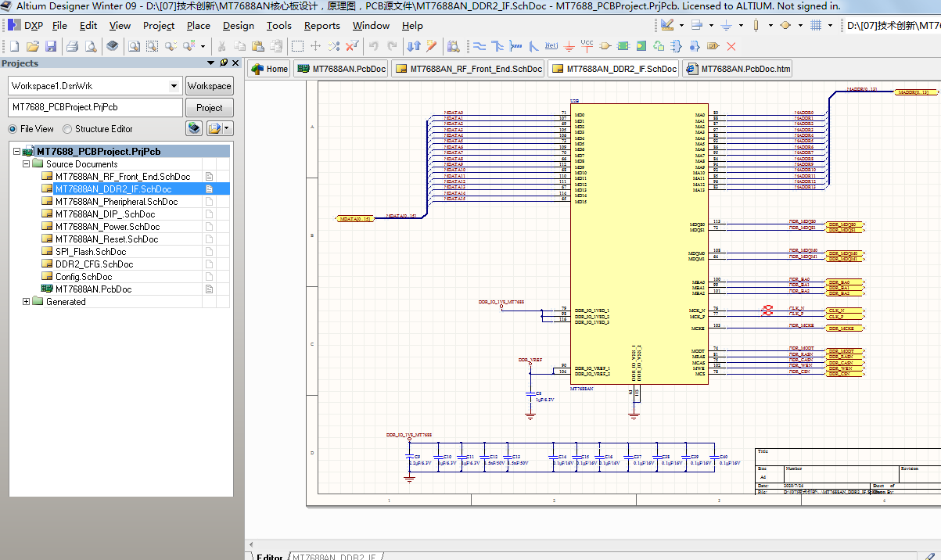Switch to the MT7688AN_RF_Front_End.SchDoc tab
Viewport: 941px width, 560px height.
click(x=468, y=69)
